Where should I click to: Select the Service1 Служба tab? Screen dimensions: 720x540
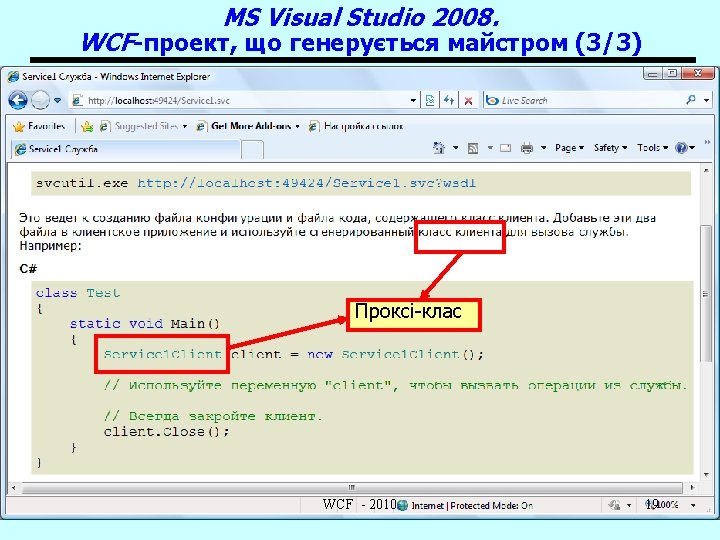125,149
